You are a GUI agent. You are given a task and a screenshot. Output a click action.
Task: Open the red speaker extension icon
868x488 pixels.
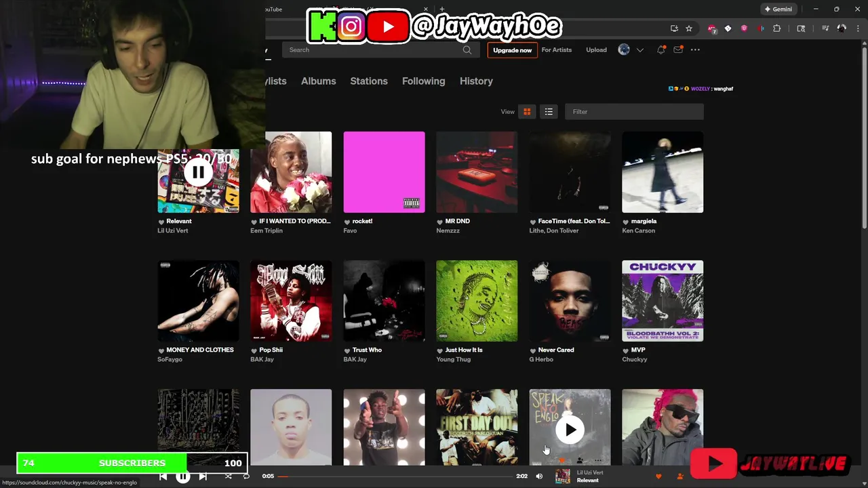760,28
